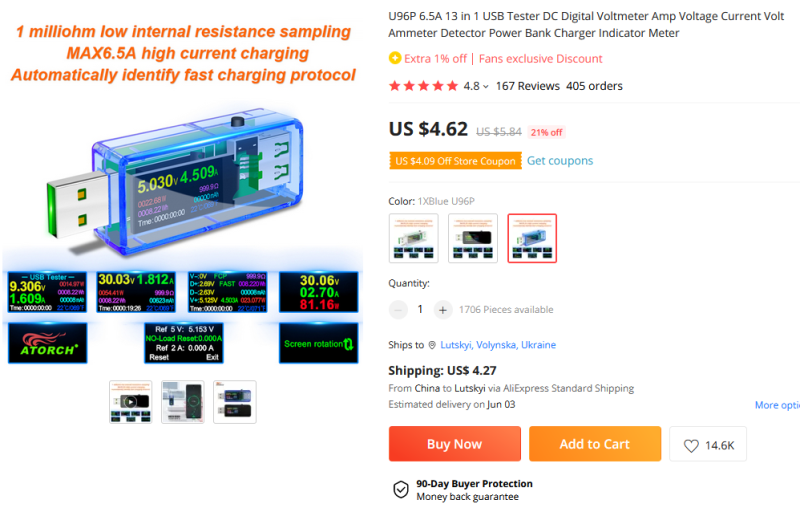Click the buyer protection shield icon
This screenshot has height=508, width=800.
401,489
